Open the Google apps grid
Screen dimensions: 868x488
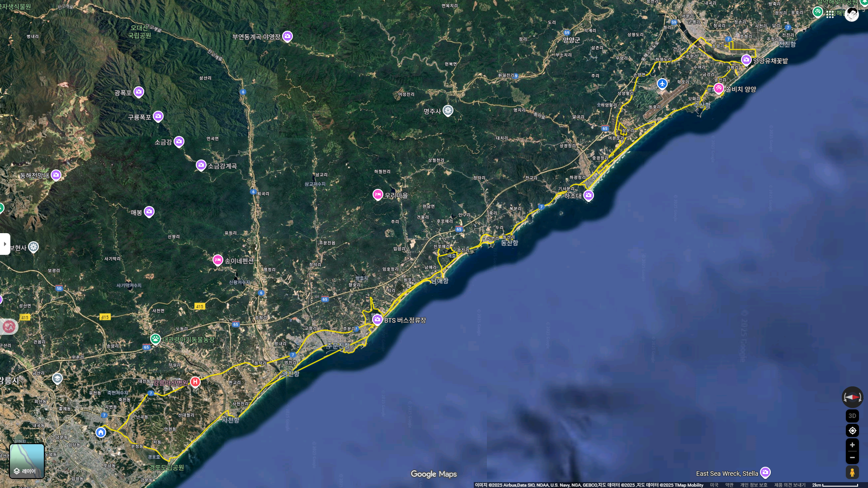point(830,14)
